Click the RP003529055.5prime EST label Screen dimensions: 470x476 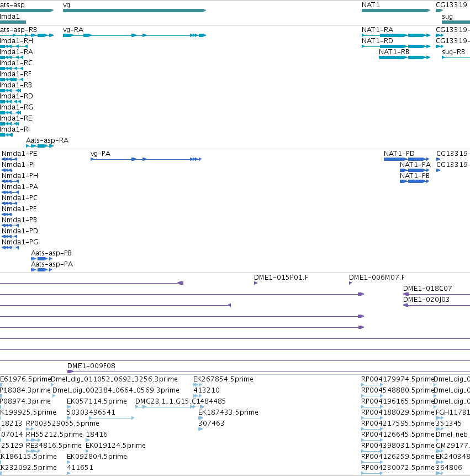[x=62, y=423]
